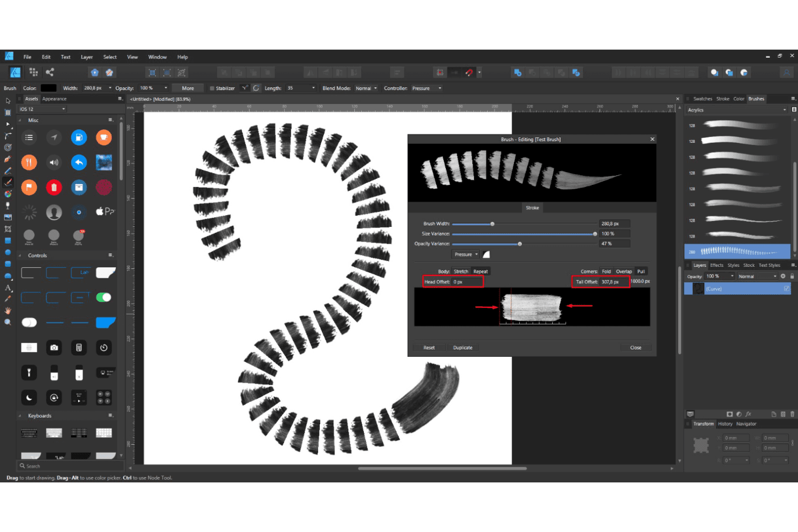This screenshot has height=532, width=798.
Task: Click the pressure profile curve thumbnail
Action: point(486,254)
